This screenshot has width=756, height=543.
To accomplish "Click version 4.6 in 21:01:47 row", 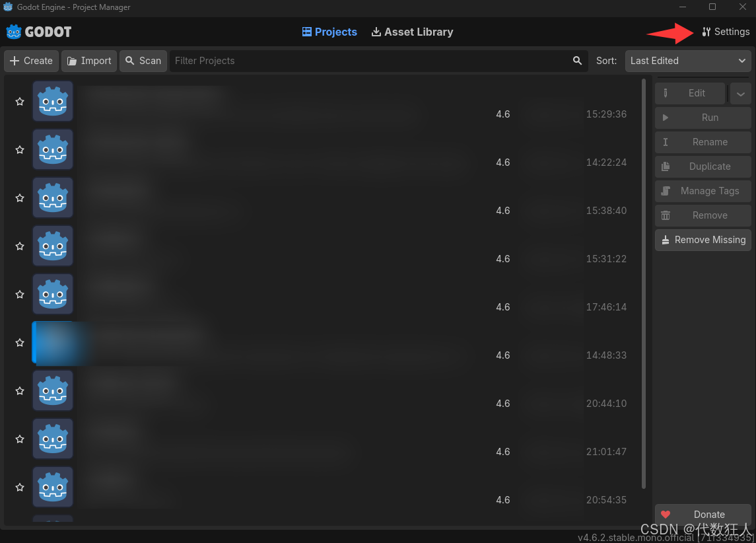I will coord(503,452).
